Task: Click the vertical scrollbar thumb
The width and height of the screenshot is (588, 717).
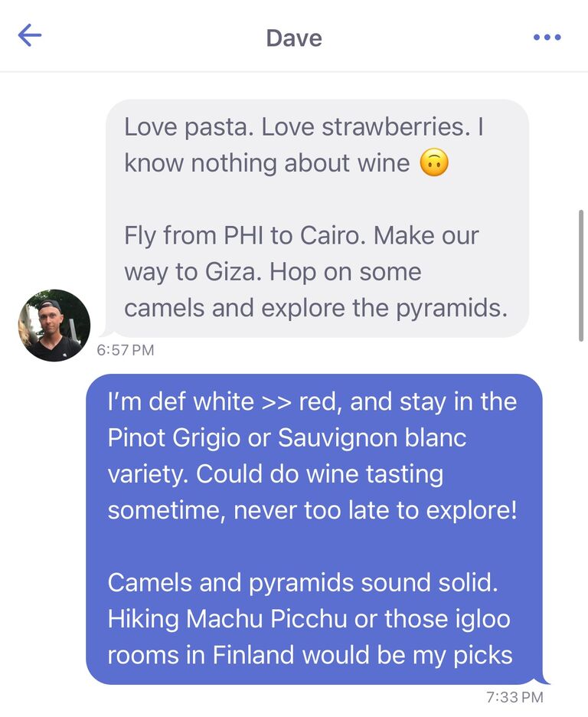Action: (x=580, y=276)
